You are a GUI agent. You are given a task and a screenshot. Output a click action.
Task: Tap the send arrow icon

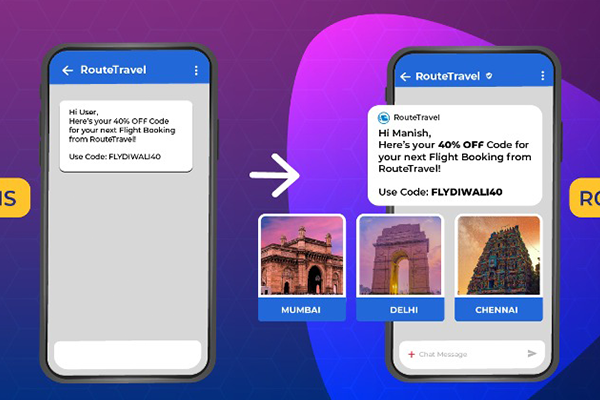tap(532, 353)
